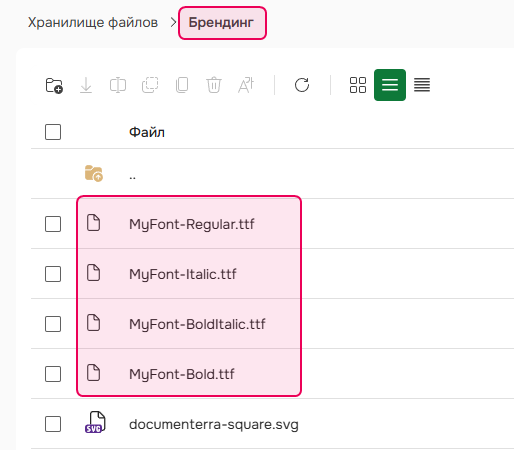Open the Хранилище файлов breadcrumb
This screenshot has height=450, width=514.
pos(93,23)
